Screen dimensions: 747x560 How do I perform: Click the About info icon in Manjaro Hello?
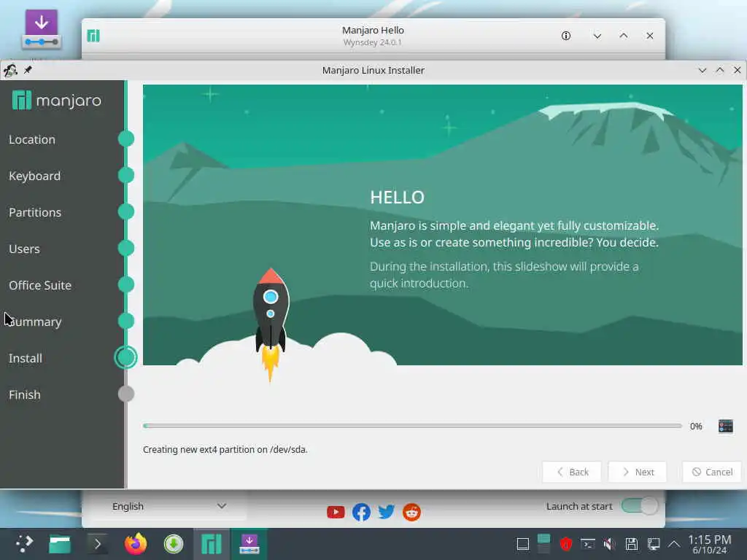tap(566, 36)
